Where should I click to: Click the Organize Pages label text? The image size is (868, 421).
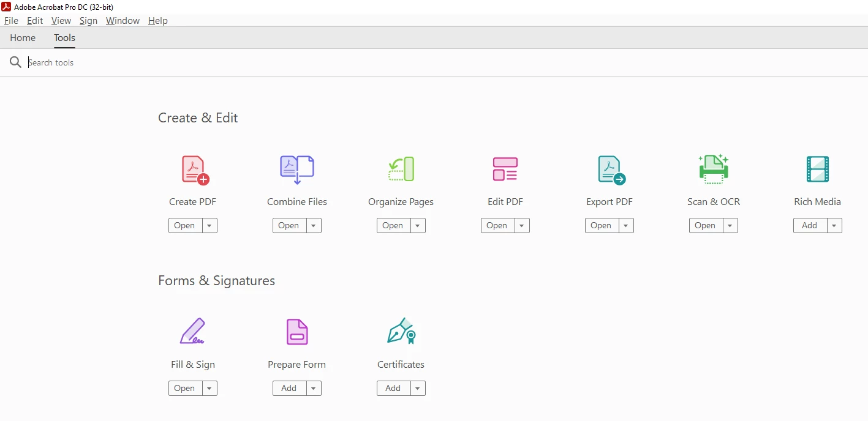(x=401, y=202)
